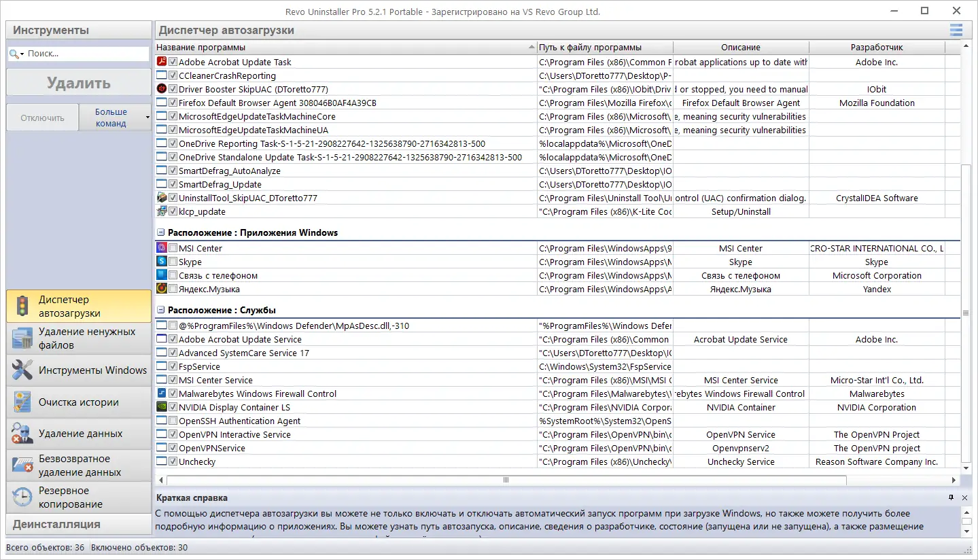978x560 pixels.
Task: Open Безвозвратное удаление данных tool
Action: tap(79, 466)
